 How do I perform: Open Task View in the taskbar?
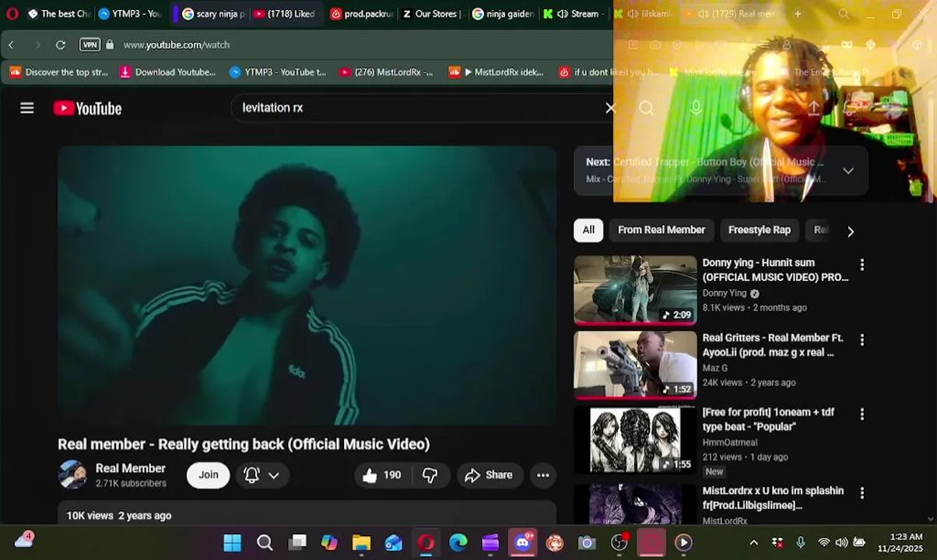point(297,542)
